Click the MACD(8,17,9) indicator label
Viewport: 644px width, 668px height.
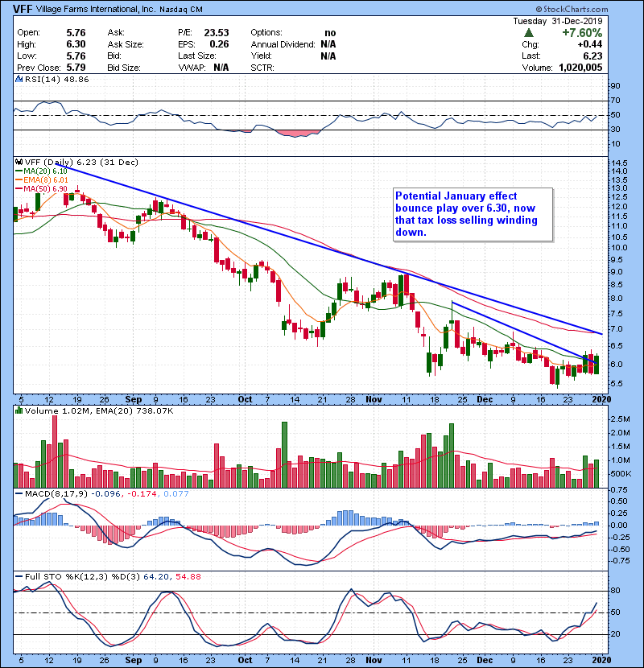click(56, 493)
